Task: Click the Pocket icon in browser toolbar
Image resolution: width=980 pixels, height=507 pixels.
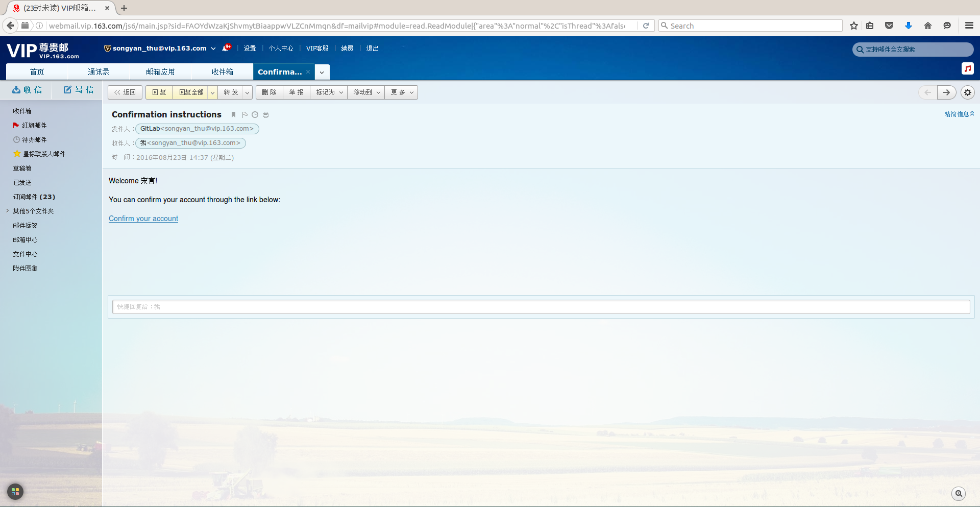Action: click(x=889, y=26)
